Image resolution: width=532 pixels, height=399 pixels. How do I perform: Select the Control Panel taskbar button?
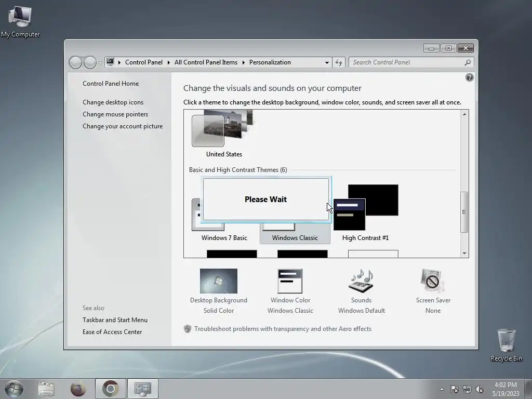tap(142, 389)
